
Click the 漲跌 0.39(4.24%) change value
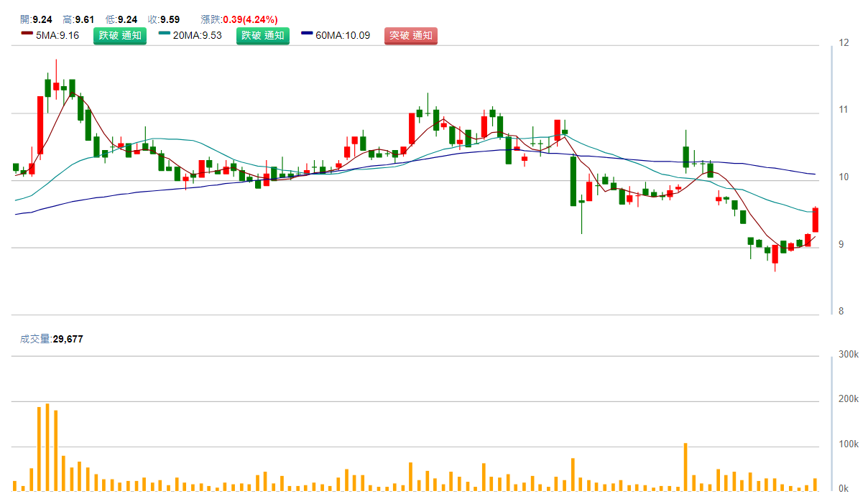pyautogui.click(x=239, y=19)
